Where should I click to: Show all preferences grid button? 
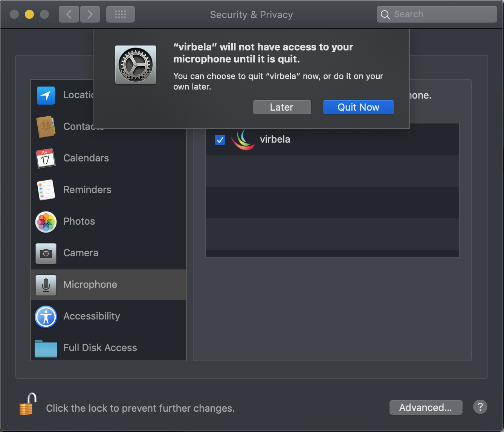pyautogui.click(x=121, y=15)
